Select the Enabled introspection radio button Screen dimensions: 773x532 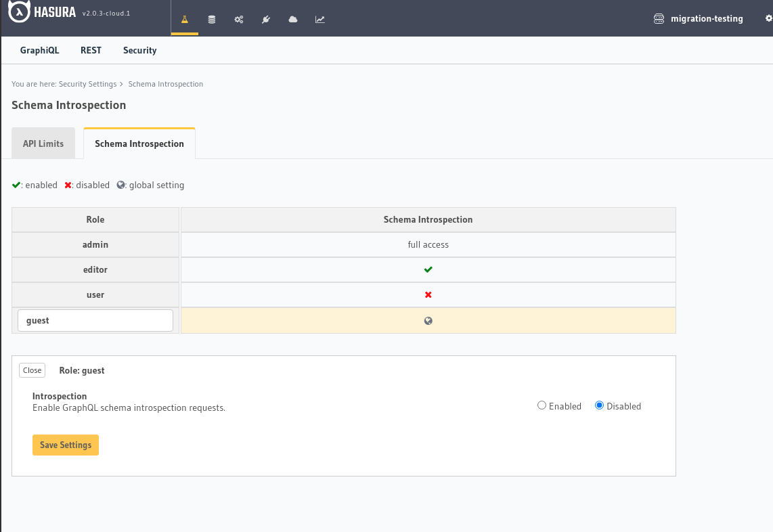[x=542, y=405]
